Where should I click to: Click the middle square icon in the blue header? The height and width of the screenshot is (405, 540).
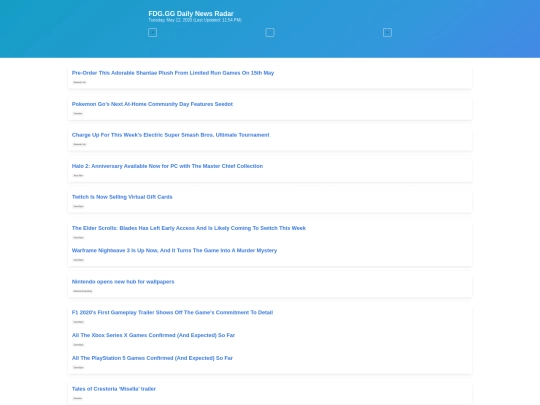pyautogui.click(x=270, y=33)
